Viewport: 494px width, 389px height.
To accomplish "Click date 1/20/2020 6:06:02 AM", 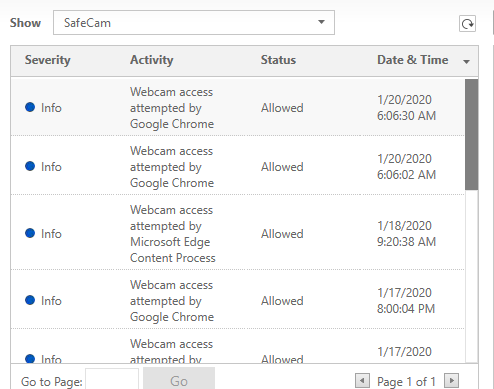I will (406, 167).
